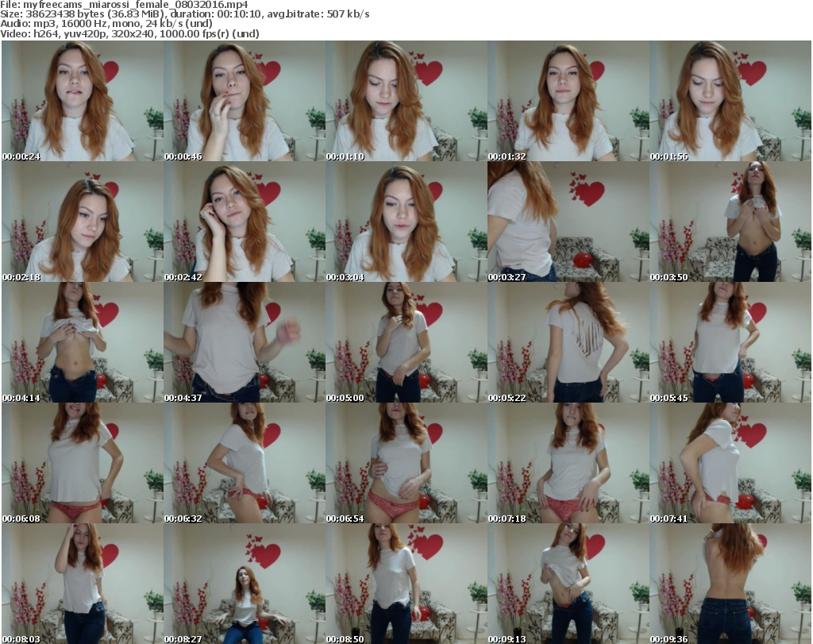Choose the thumbnail labeled 00:08:03

[x=83, y=584]
